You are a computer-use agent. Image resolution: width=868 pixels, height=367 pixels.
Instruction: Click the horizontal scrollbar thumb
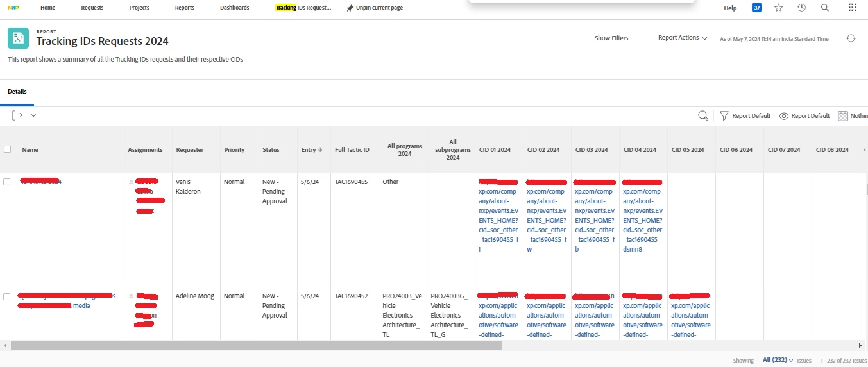[x=257, y=345]
